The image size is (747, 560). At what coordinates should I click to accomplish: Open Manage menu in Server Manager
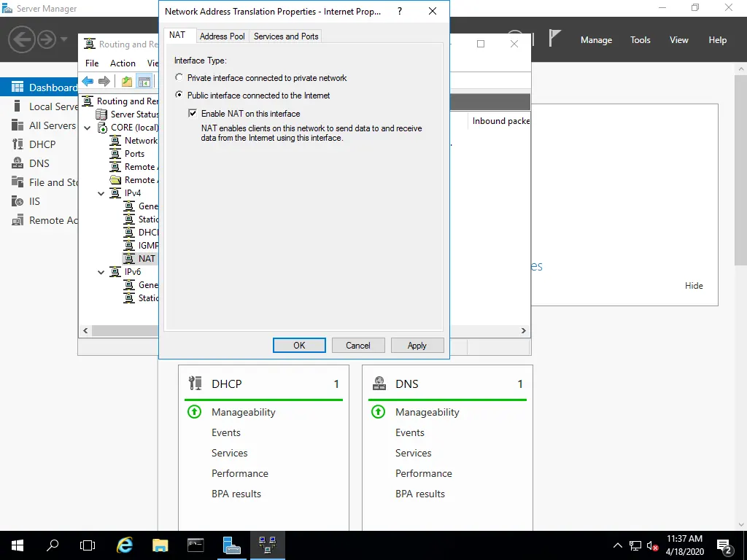596,40
